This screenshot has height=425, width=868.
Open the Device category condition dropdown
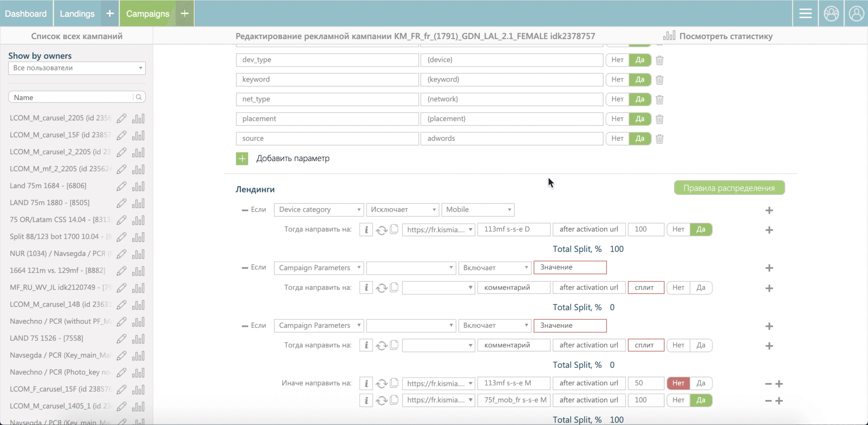[319, 209]
